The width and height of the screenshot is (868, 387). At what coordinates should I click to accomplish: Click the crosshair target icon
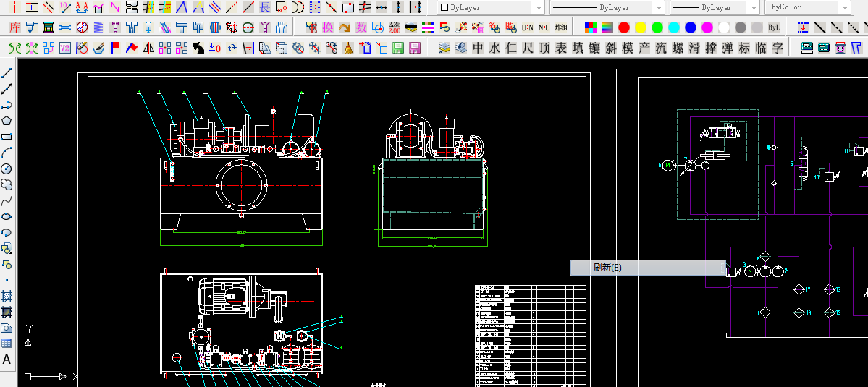(248, 27)
